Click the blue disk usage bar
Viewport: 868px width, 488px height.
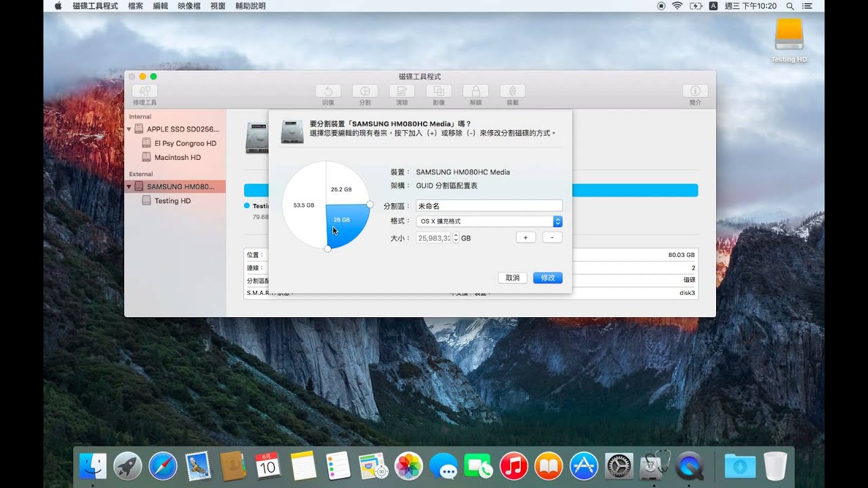(x=471, y=190)
